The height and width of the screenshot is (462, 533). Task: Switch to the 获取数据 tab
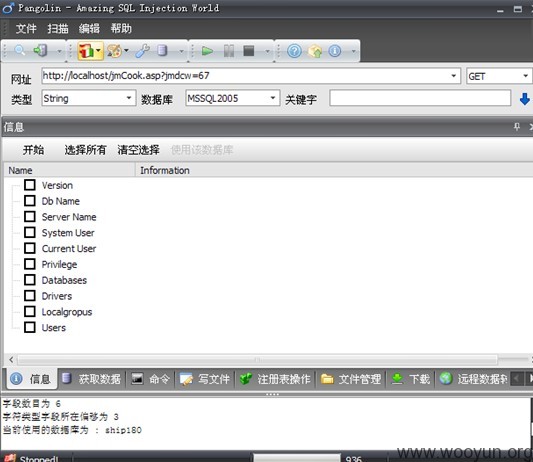(x=92, y=379)
